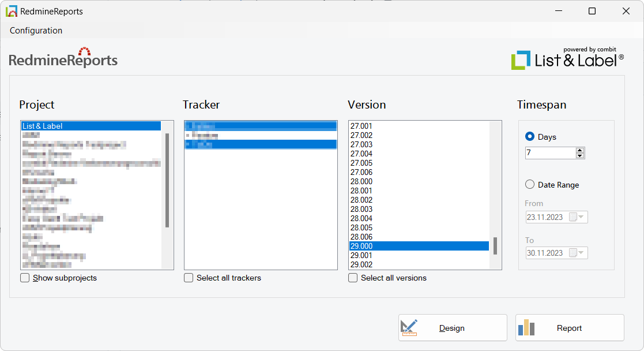Viewport: 644px width, 351px height.
Task: Minimize the RedmineReports window
Action: click(x=559, y=11)
